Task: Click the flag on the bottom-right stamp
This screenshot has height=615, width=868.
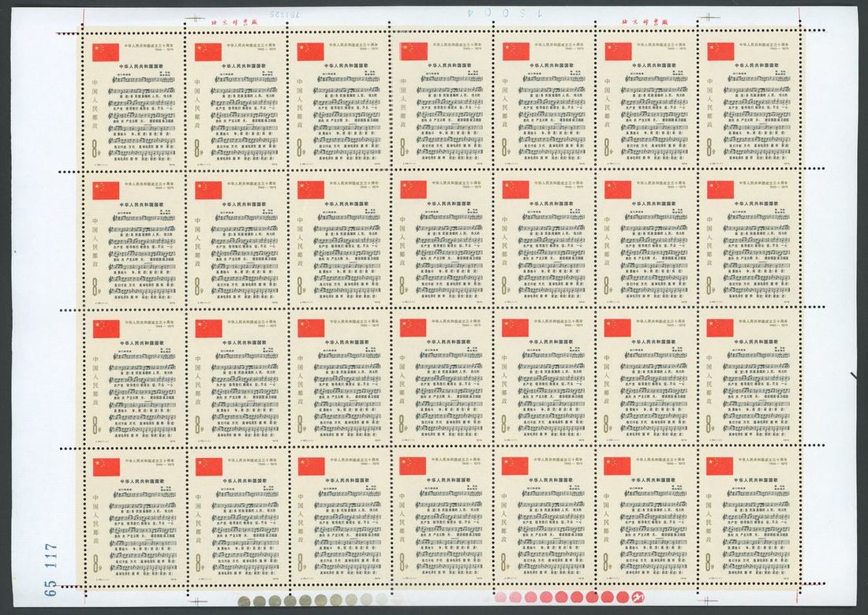Action: tap(720, 466)
